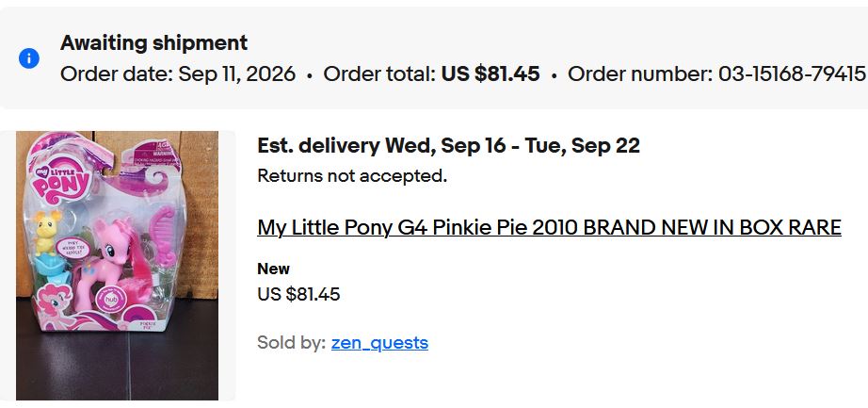Open the My Little Pony G4 Pinkie Pie listing

(549, 227)
